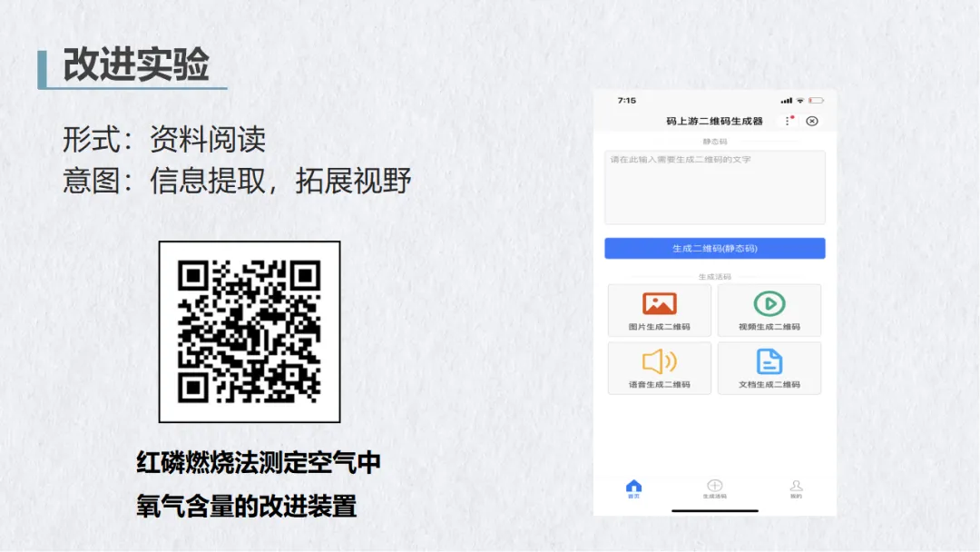
Task: Open the 我的 profile tab
Action: tap(797, 488)
